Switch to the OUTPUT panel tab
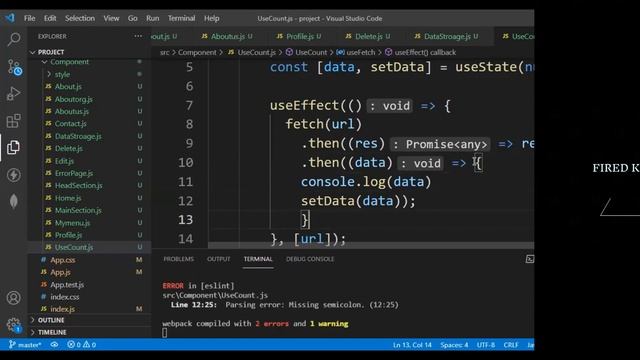Screen dimensions: 640x360 [x=218, y=259]
